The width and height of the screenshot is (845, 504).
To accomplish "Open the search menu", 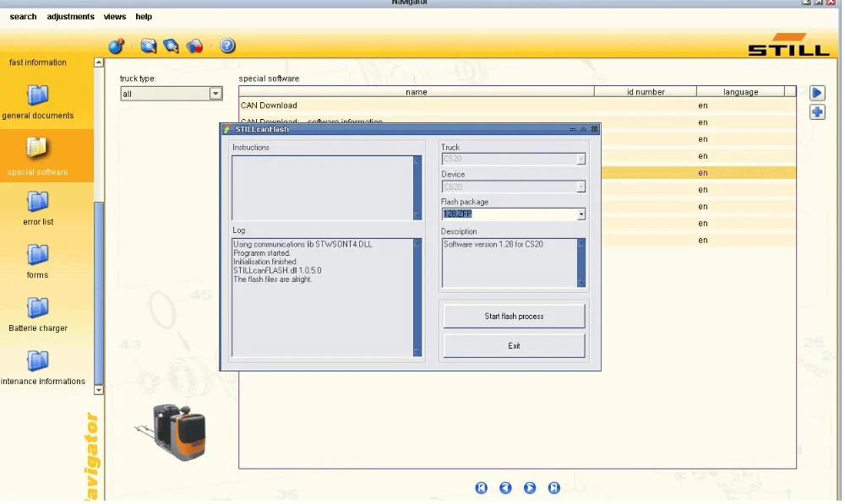I will (23, 17).
